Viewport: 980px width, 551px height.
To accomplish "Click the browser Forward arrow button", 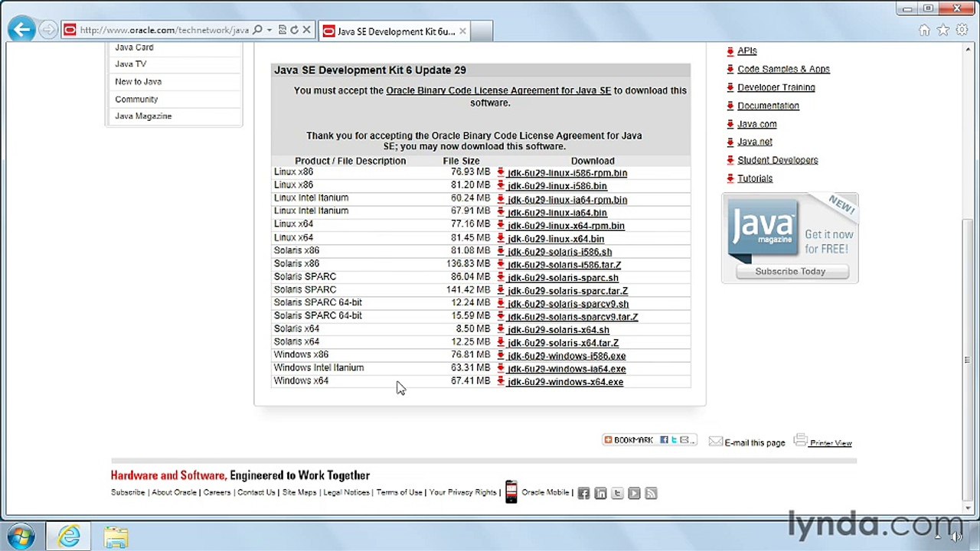I will point(47,31).
